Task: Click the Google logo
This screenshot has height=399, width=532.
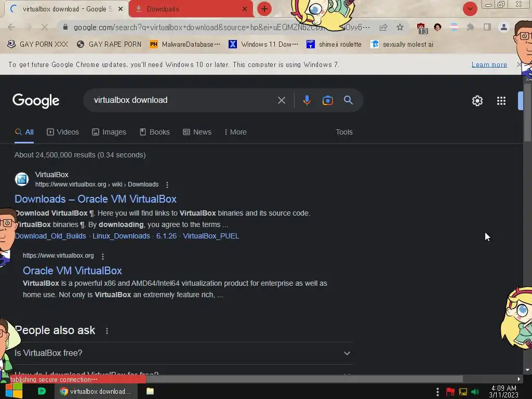Action: coord(36,101)
